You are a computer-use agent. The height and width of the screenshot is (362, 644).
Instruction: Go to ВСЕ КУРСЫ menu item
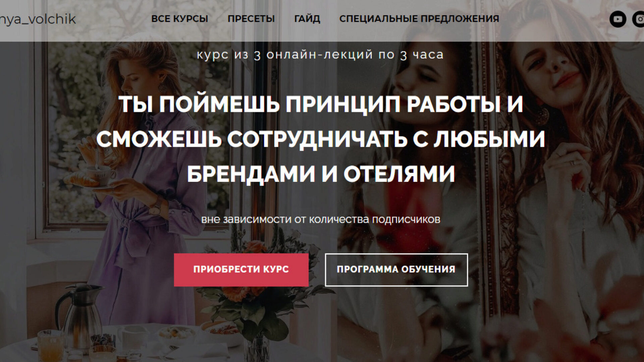(179, 19)
